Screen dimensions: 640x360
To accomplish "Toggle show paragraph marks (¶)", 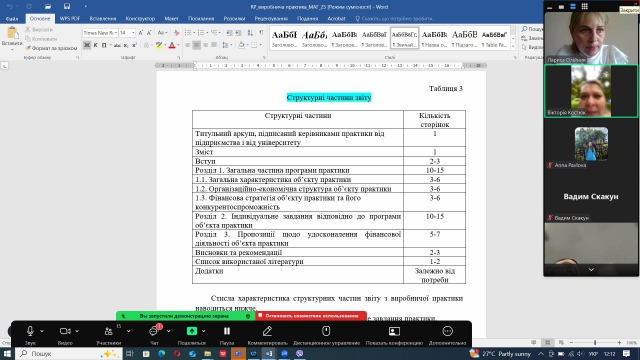I will point(261,33).
